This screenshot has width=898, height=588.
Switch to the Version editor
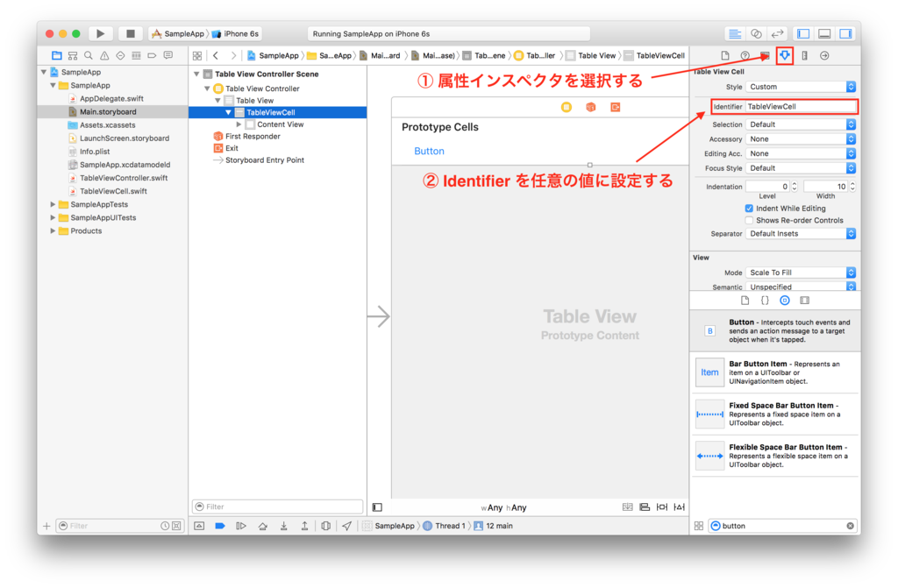coord(777,34)
